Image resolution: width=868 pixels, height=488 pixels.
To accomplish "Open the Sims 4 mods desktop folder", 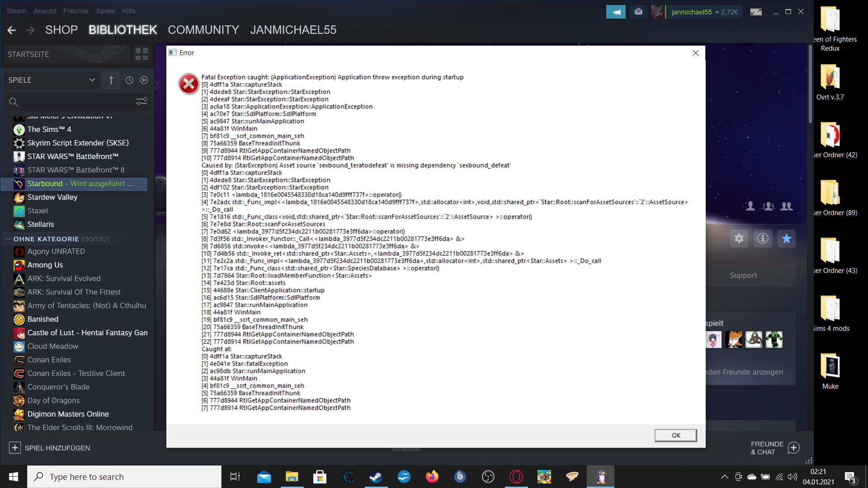I will 831,314.
